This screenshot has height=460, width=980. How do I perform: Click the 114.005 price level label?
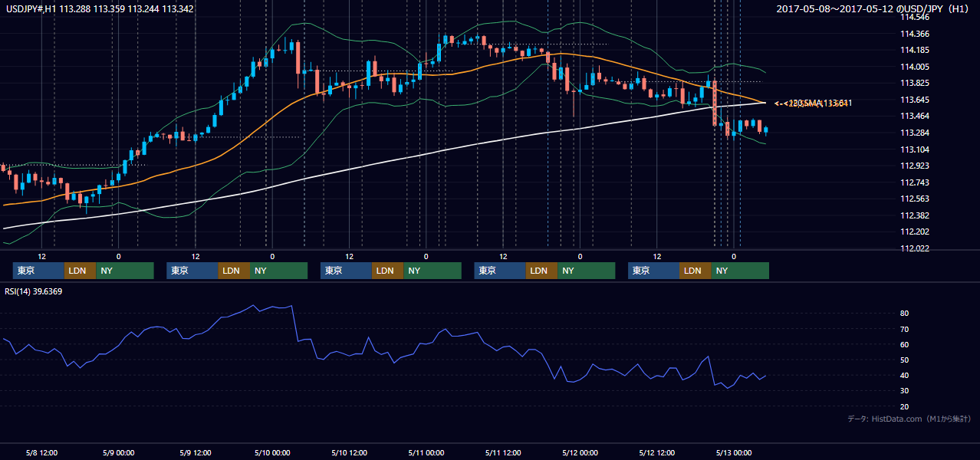[x=915, y=67]
